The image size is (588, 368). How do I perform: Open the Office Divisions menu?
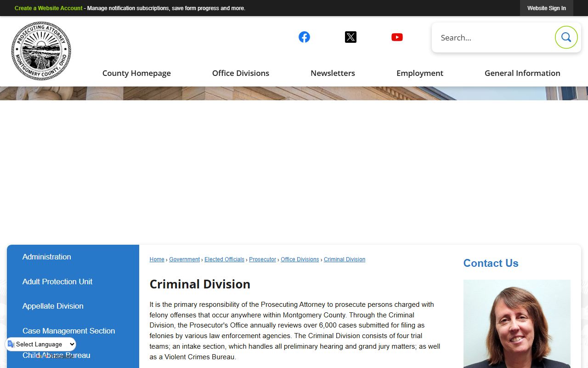(241, 73)
